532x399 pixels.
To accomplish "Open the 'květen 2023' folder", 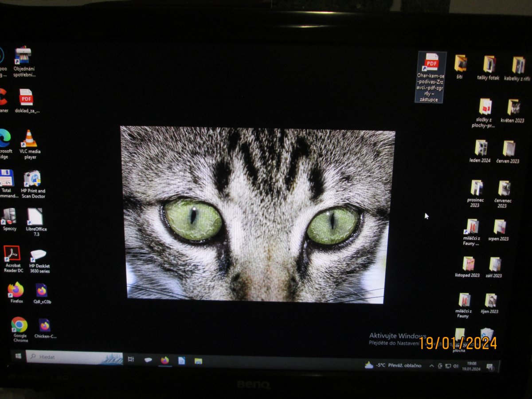I will coord(513,108).
